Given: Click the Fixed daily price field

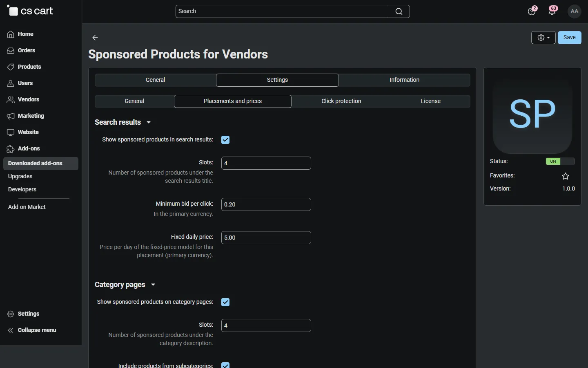Looking at the screenshot, I should (266, 238).
